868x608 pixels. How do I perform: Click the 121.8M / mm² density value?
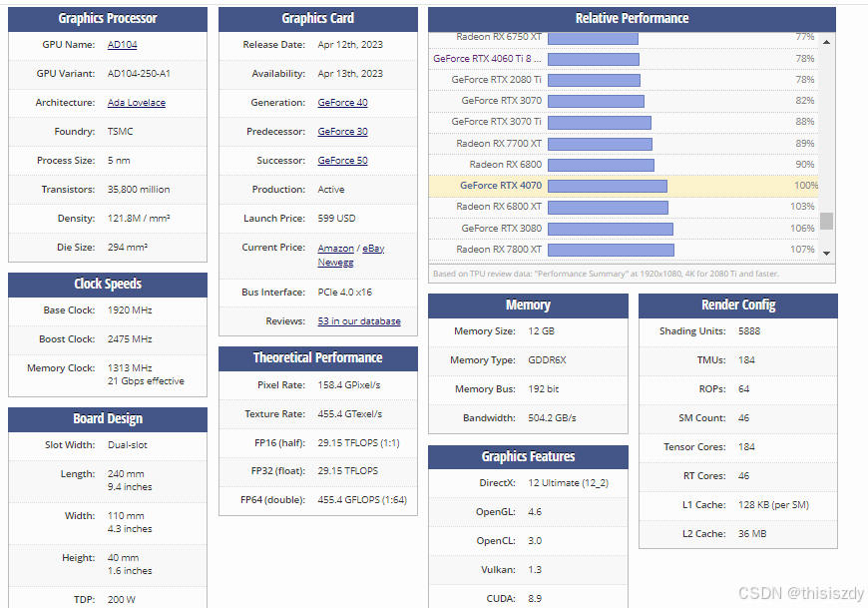(139, 219)
